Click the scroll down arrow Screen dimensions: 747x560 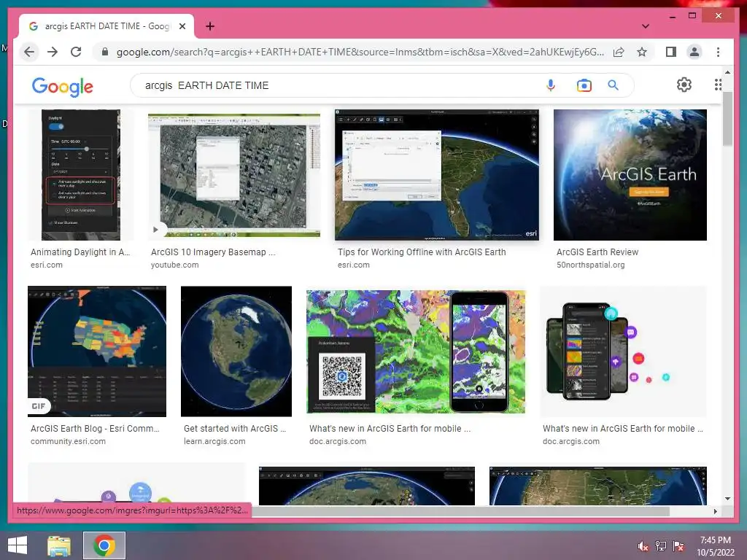[x=727, y=499]
